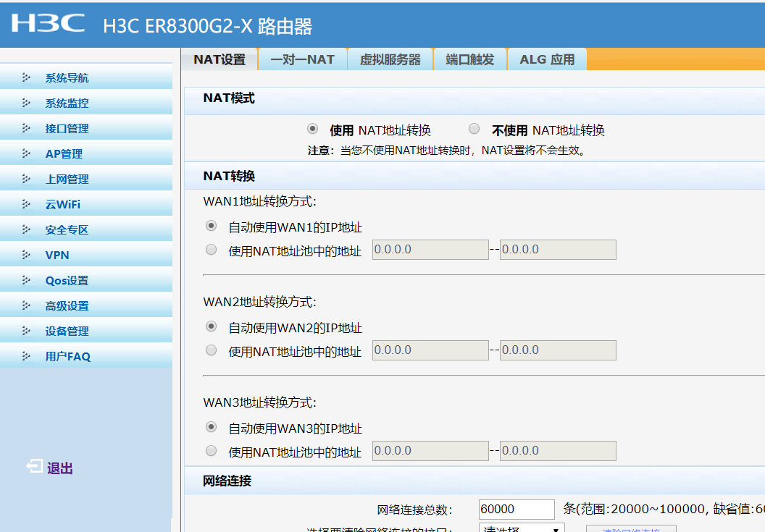Click the WAN1 pool start address field
Viewport: 765px width, 532px height.
(430, 250)
